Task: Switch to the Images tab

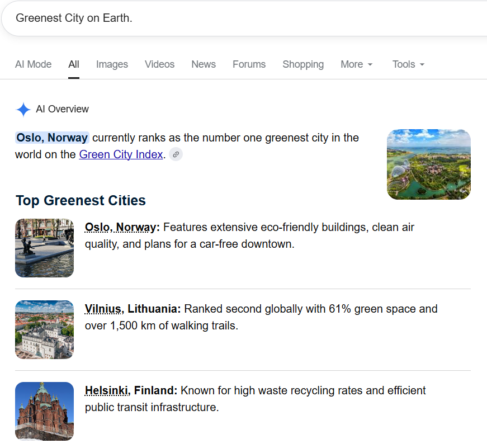Action: (112, 64)
